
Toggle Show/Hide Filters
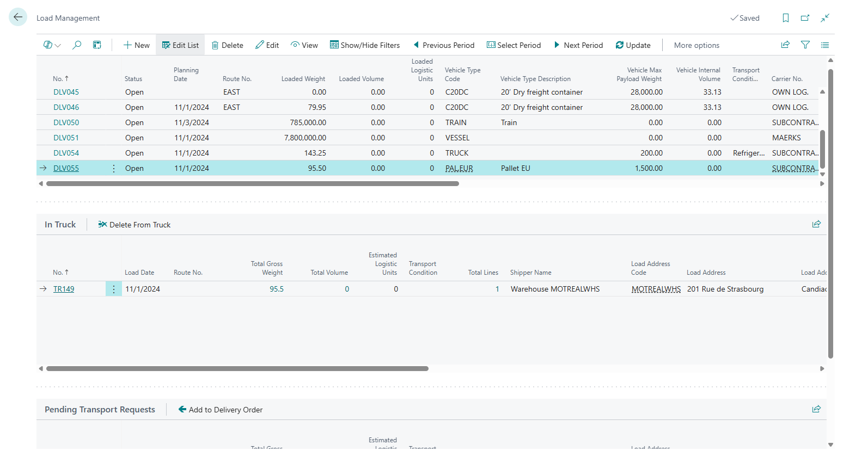click(x=365, y=45)
